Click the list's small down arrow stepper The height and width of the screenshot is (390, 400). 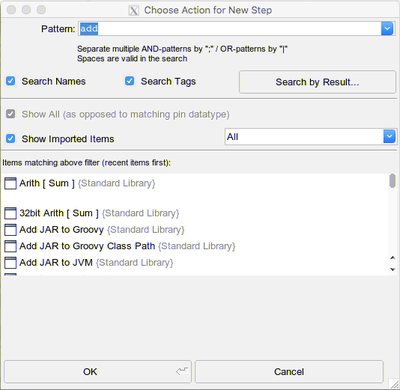(393, 269)
